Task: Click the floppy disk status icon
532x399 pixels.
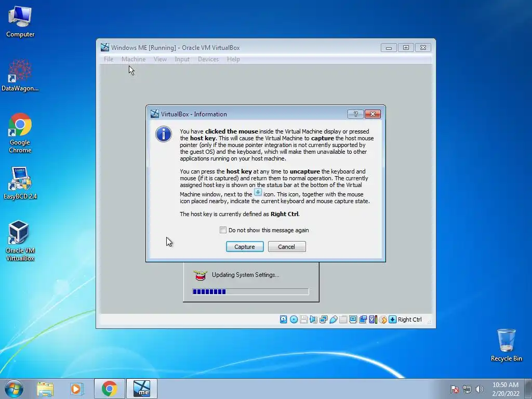Action: tap(303, 320)
